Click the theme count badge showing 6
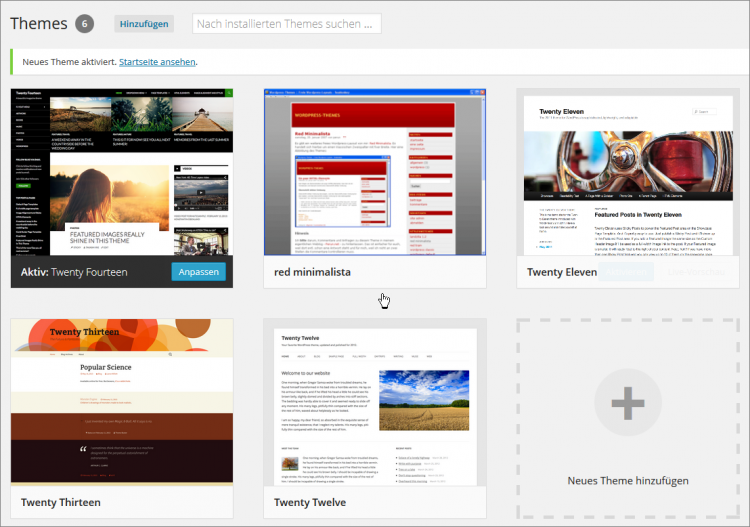This screenshot has height=527, width=750. pos(85,23)
